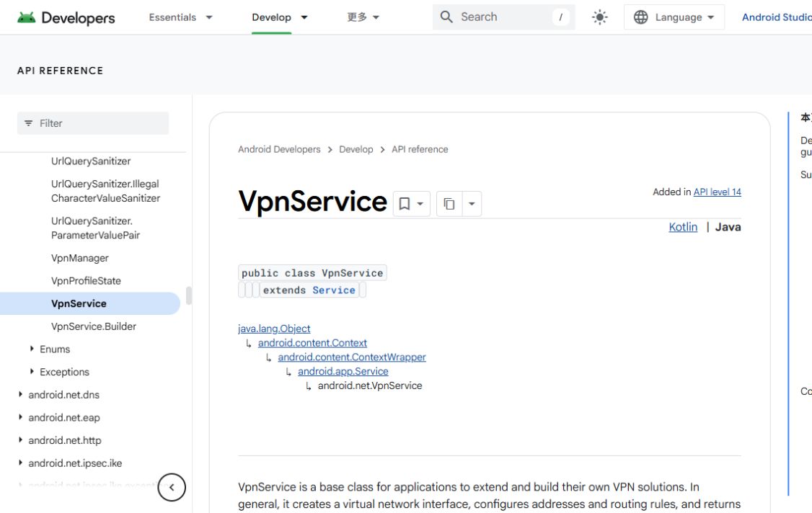Click the bookmark icon beside VpnService title
This screenshot has height=513, width=812.
click(x=405, y=204)
